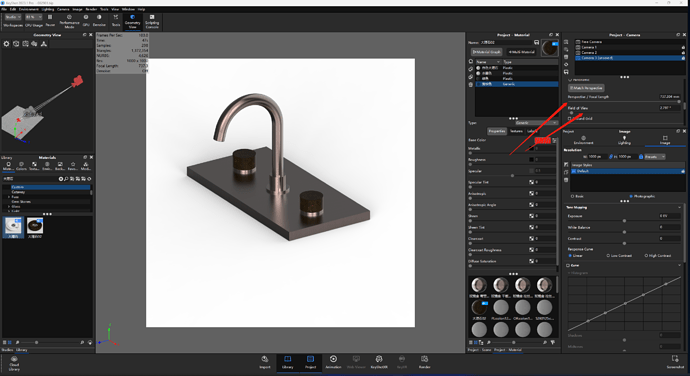Open the Scripting Console
This screenshot has width=690, height=376.
click(x=152, y=21)
